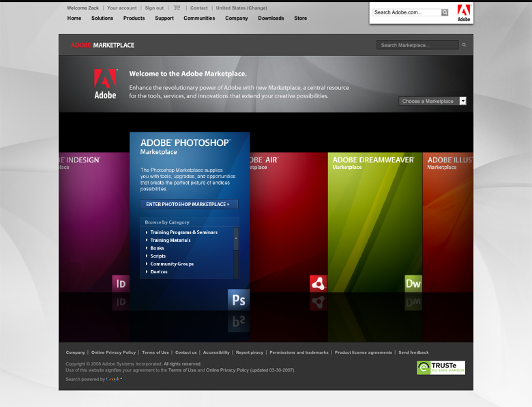Open the Support menu
532x407 pixels.
[164, 18]
